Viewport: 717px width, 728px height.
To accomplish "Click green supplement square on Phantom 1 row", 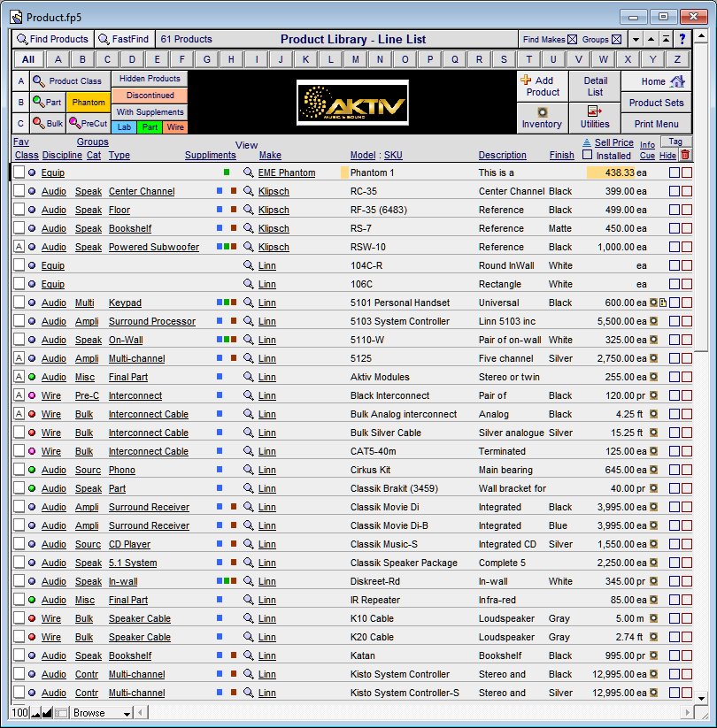I will [x=227, y=172].
